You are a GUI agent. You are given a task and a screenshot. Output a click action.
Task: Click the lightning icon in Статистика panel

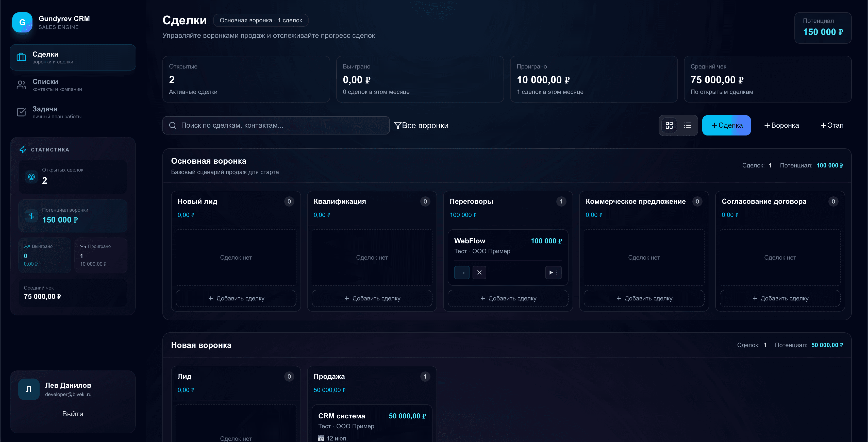pyautogui.click(x=23, y=150)
